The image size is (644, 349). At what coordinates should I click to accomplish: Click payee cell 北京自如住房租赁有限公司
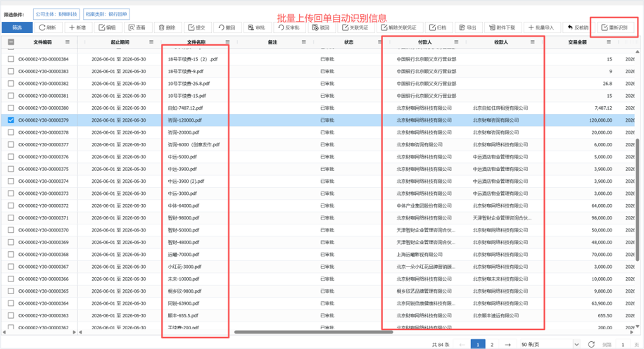point(500,108)
